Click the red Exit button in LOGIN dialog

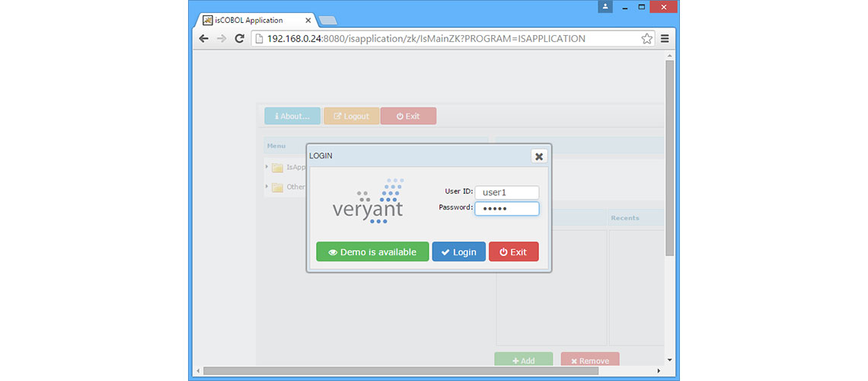[x=514, y=252]
